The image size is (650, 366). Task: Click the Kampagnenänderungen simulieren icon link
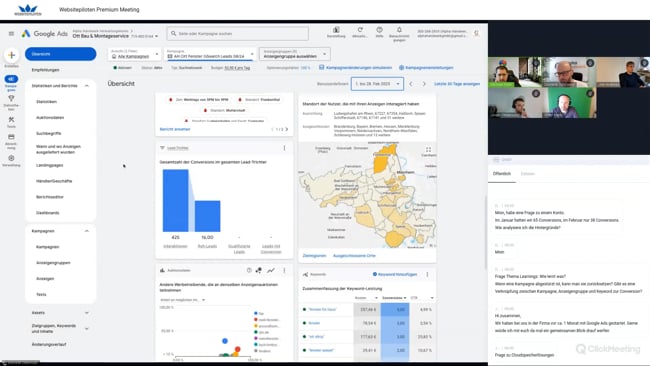pyautogui.click(x=322, y=67)
